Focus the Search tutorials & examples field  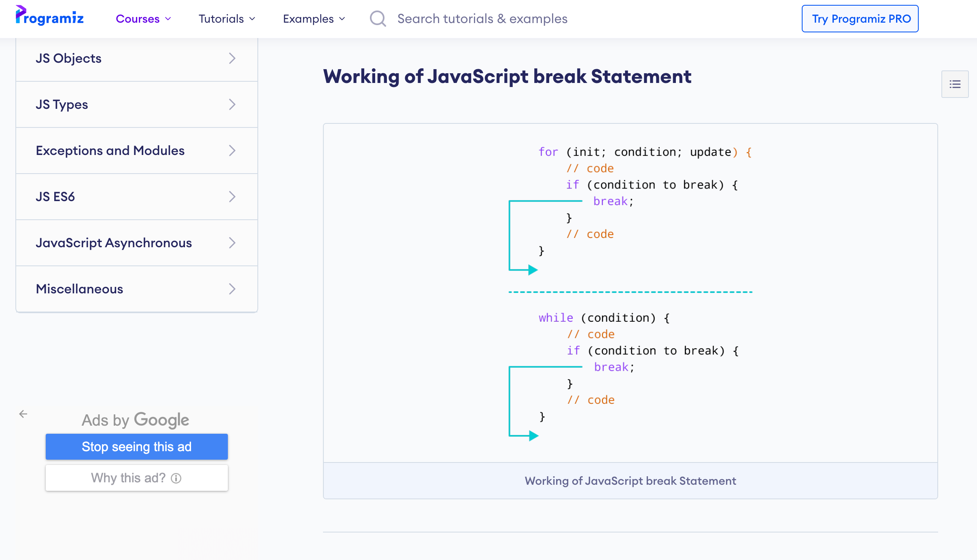[x=482, y=19]
